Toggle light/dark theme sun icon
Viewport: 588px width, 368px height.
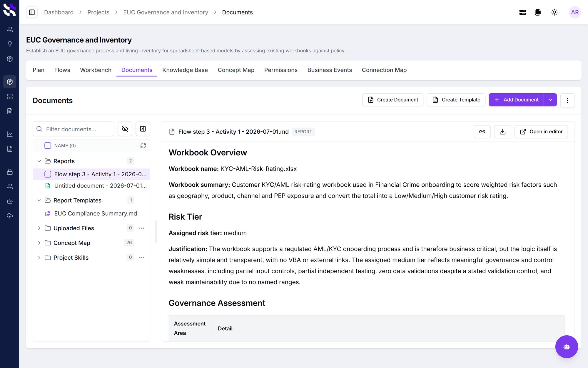[x=554, y=12]
